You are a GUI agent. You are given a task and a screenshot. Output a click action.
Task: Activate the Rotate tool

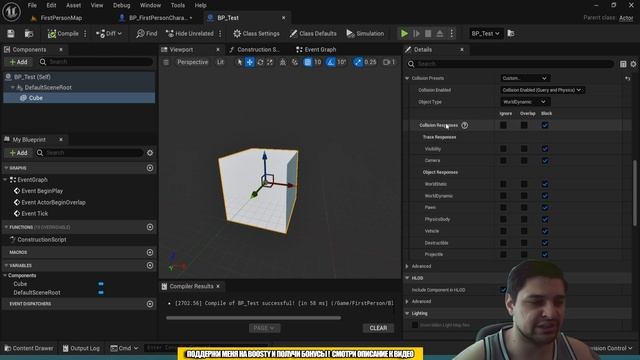click(260, 62)
